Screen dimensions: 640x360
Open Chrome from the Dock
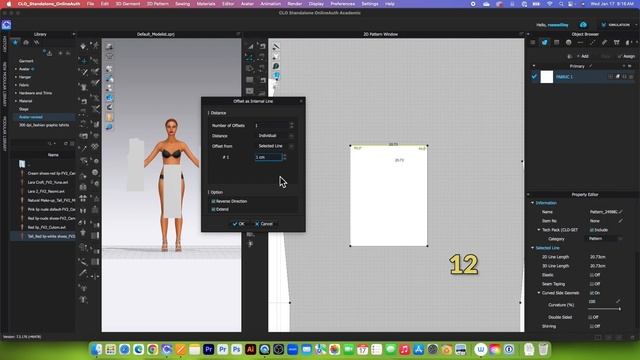(153, 349)
